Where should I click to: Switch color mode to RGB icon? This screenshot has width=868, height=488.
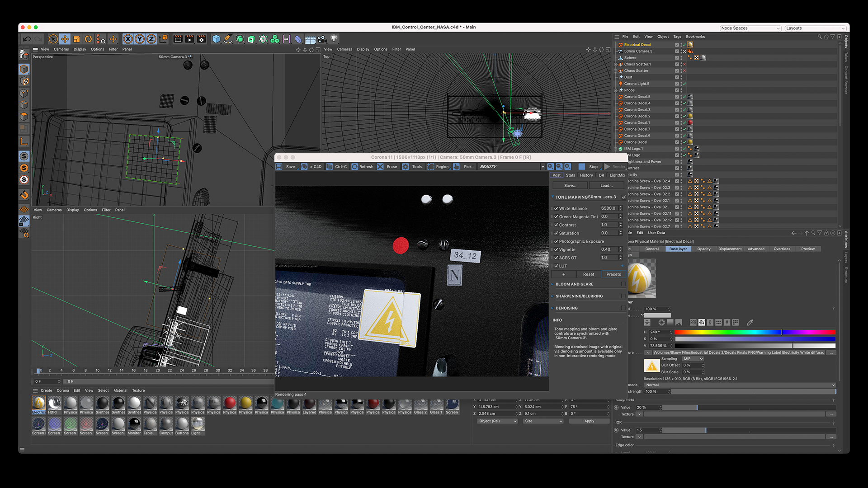[x=693, y=322]
